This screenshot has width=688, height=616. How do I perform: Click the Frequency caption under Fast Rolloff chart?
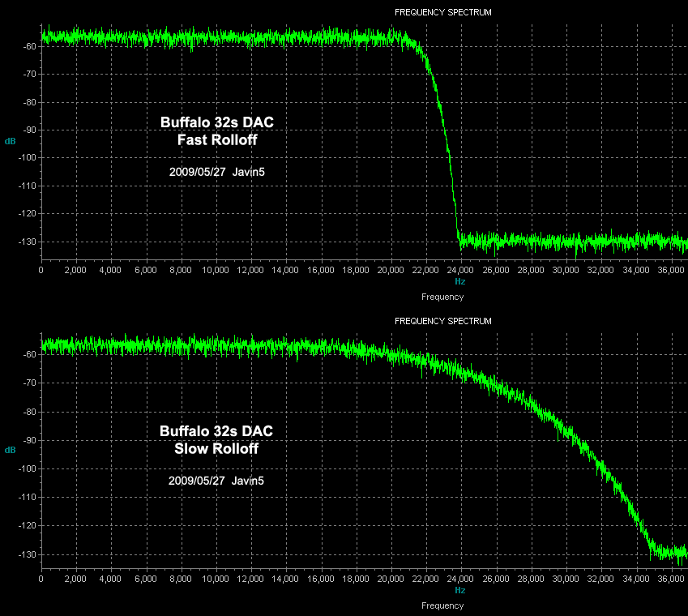(442, 297)
